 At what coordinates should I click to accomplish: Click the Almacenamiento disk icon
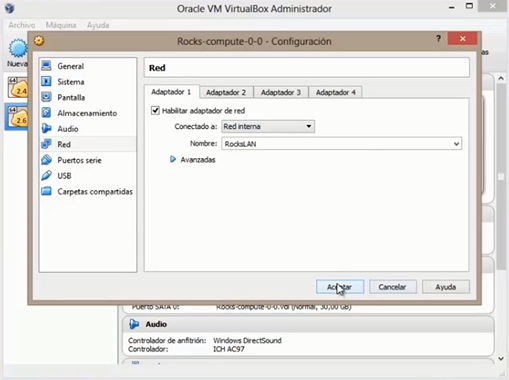(x=46, y=113)
